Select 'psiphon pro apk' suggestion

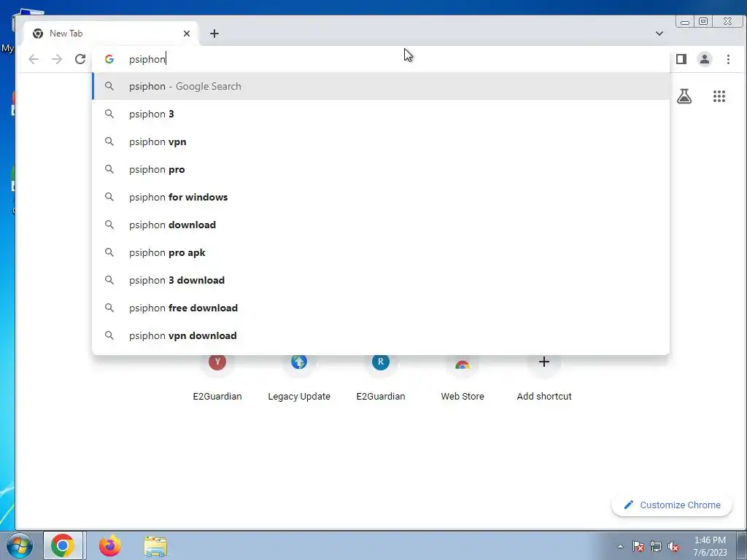pyautogui.click(x=381, y=252)
